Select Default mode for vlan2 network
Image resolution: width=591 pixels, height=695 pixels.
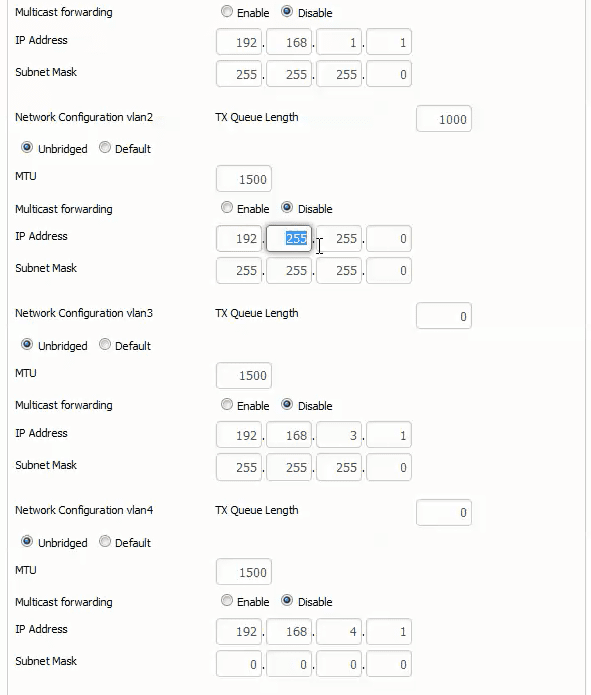click(105, 148)
